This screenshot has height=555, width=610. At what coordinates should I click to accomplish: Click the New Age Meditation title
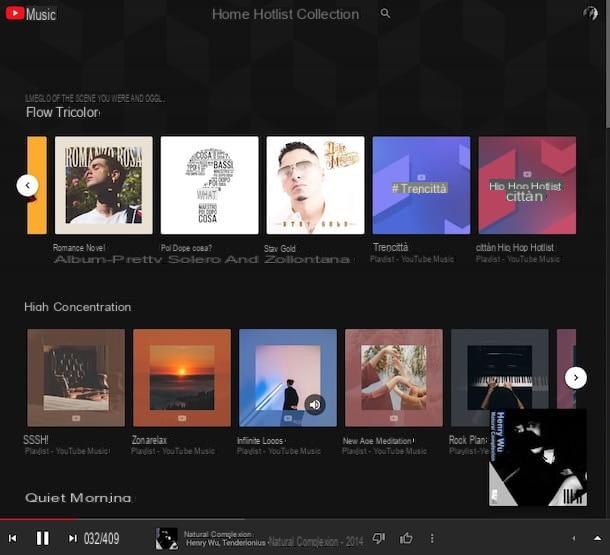click(x=377, y=441)
